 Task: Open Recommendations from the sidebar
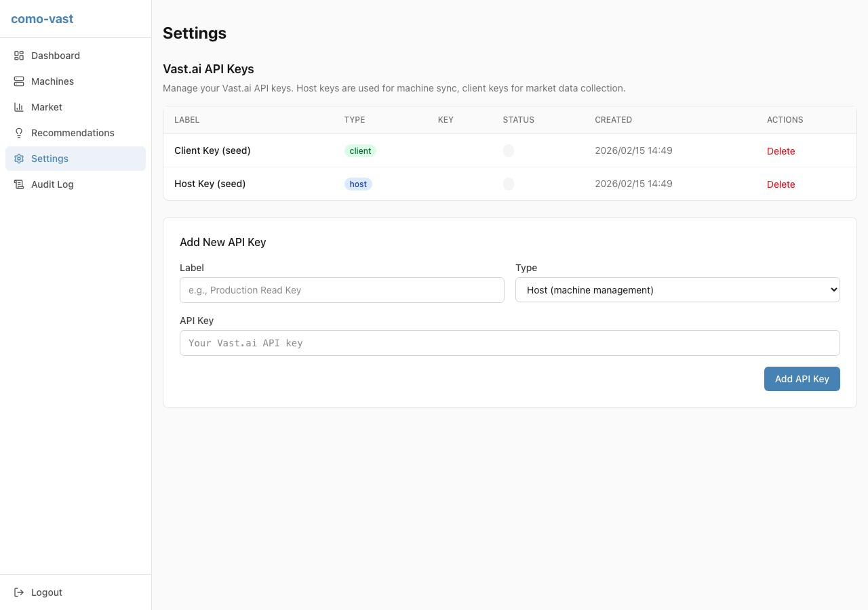[x=75, y=133]
